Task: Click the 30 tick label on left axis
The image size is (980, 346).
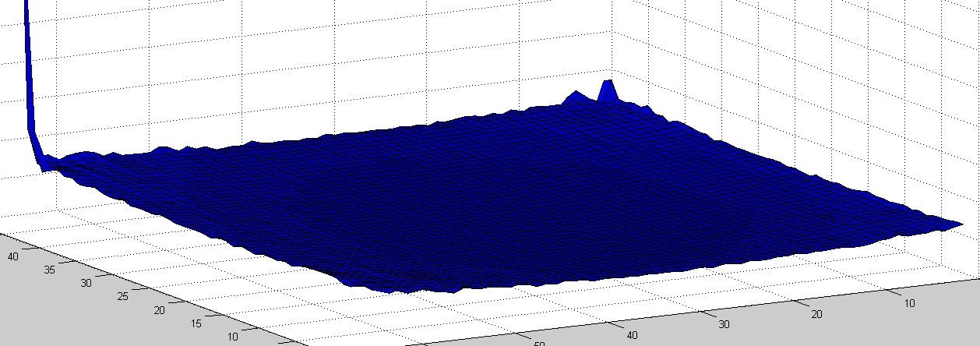Action: [x=86, y=282]
